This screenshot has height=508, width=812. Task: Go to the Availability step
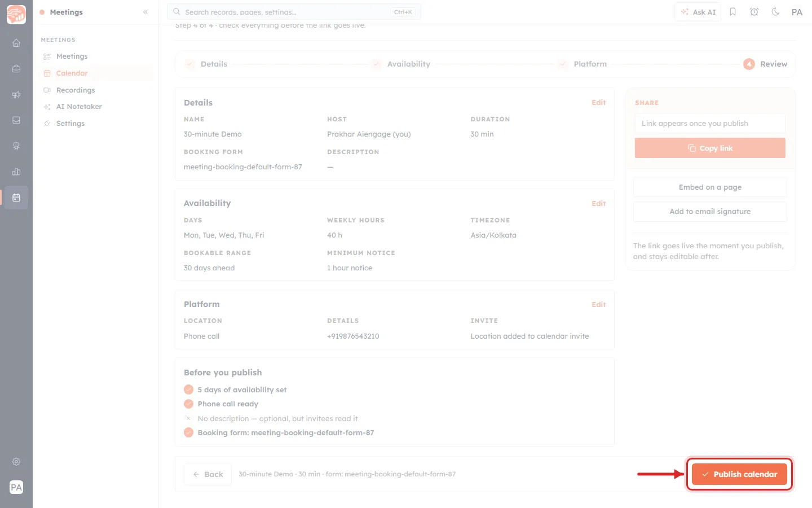pos(401,64)
